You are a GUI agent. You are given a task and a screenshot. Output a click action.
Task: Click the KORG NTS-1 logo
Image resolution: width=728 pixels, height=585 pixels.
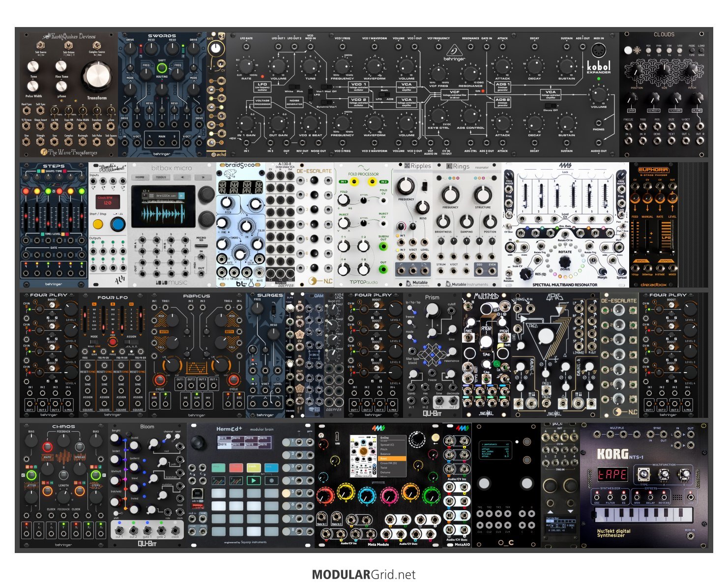pos(620,454)
